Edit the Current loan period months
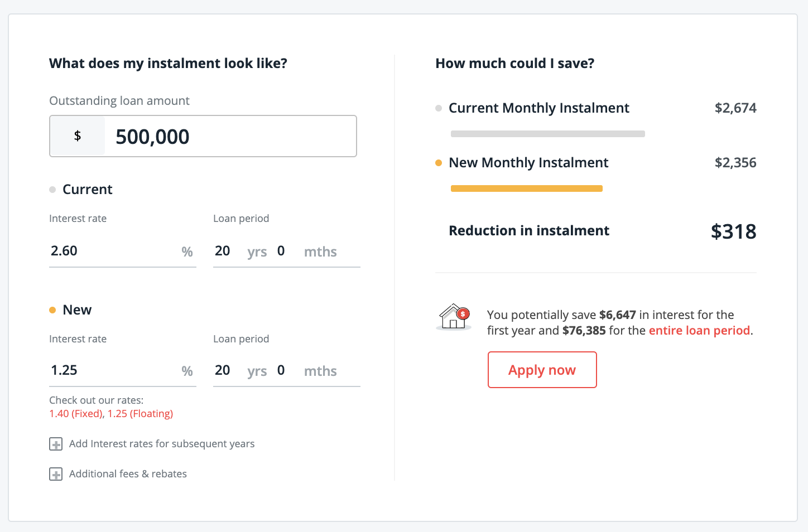Screen dimensions: 808x532 [x=281, y=252]
